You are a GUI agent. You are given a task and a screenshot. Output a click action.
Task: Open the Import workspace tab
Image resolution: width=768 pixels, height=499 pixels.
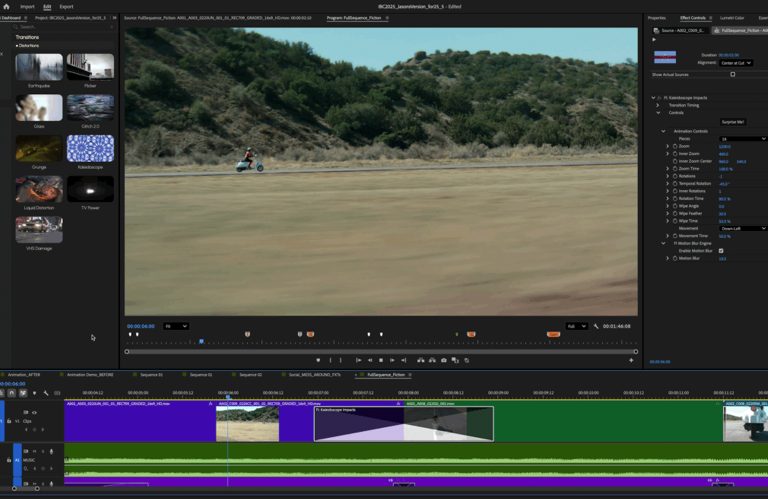click(x=27, y=7)
